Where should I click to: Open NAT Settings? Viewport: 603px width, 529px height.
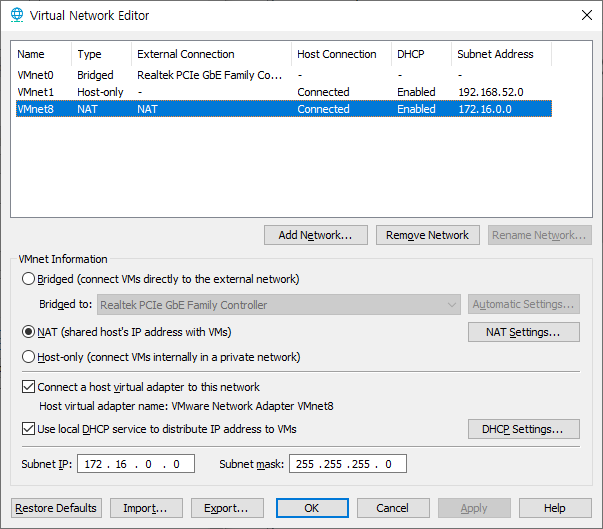point(524,332)
